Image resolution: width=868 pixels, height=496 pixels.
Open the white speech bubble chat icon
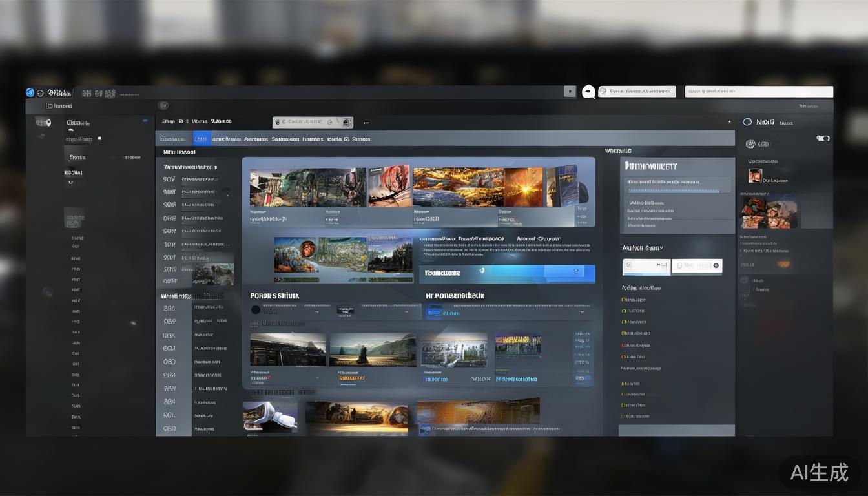pos(588,92)
